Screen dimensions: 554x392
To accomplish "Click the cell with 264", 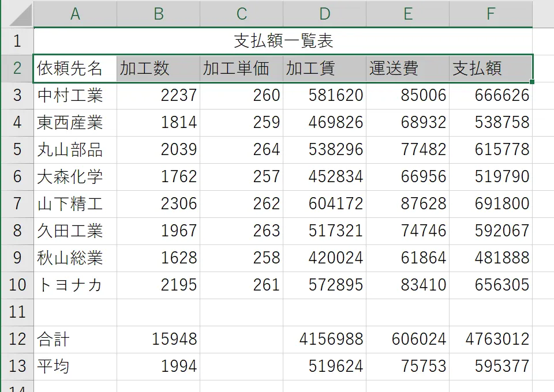I will tap(241, 150).
